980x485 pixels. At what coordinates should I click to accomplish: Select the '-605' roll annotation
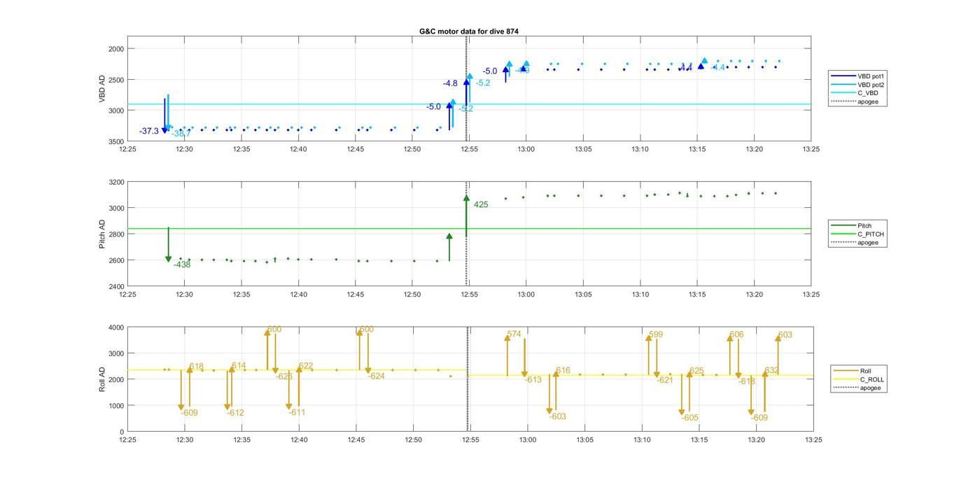pyautogui.click(x=690, y=417)
